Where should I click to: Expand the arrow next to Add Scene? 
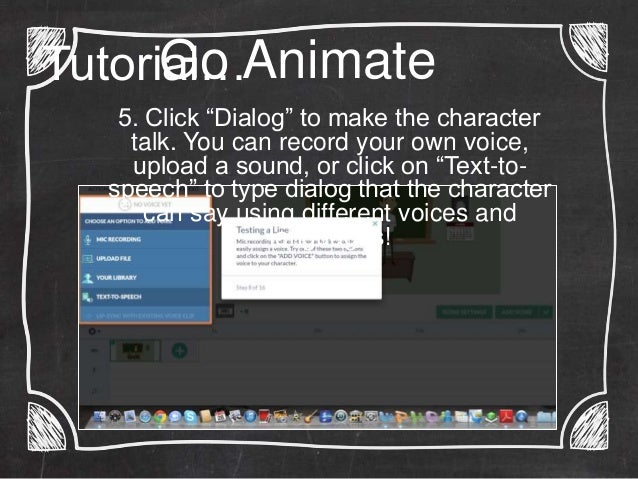point(546,312)
